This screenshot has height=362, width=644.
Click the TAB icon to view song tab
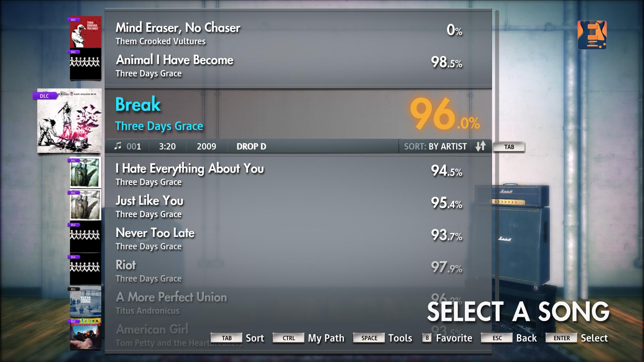coord(510,146)
